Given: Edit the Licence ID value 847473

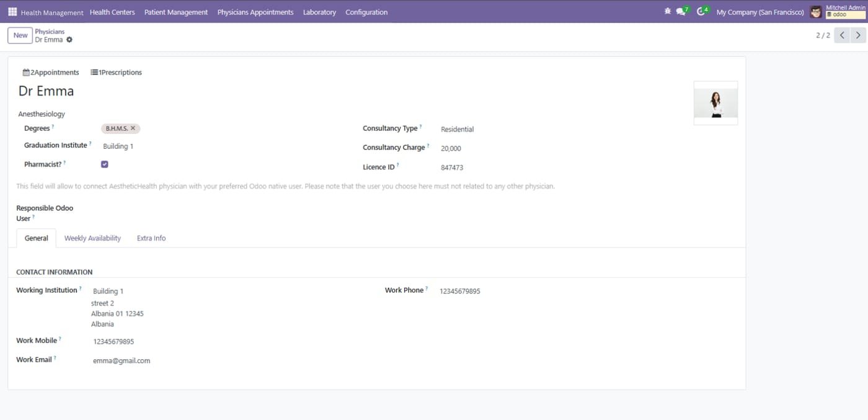Looking at the screenshot, I should pyautogui.click(x=452, y=168).
